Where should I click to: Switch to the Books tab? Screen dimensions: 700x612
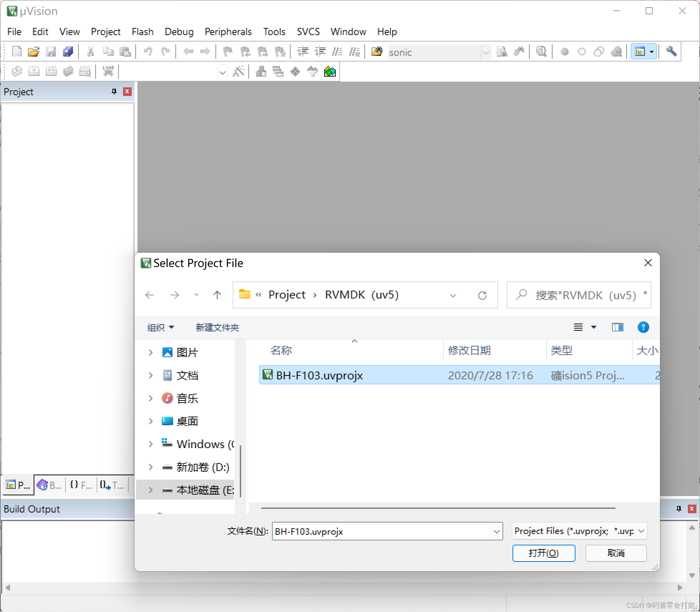(x=49, y=485)
